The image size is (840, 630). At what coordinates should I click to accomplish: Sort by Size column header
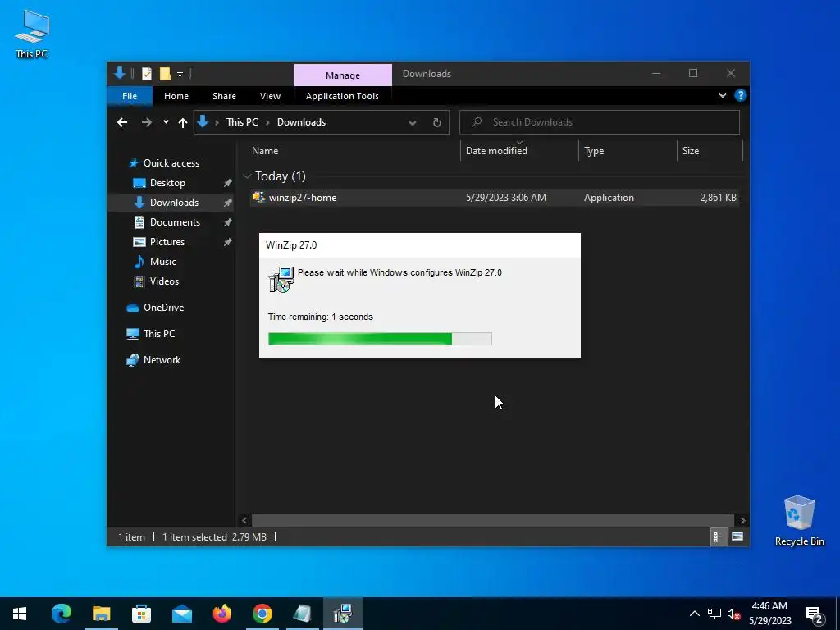(691, 151)
